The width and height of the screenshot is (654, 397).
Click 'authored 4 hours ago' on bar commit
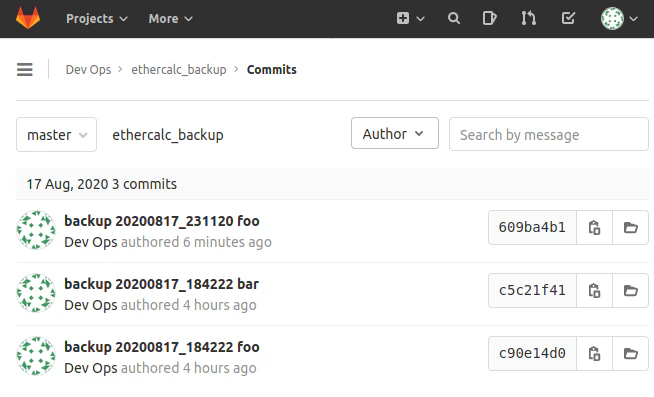tap(189, 305)
